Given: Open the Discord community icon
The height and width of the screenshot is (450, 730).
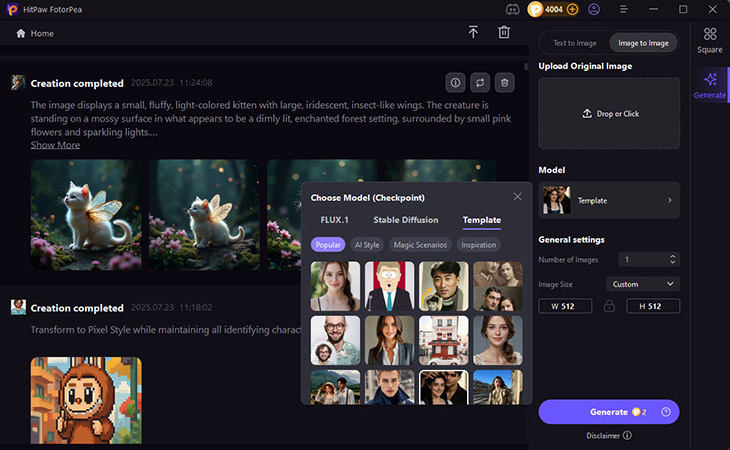Looking at the screenshot, I should [513, 9].
